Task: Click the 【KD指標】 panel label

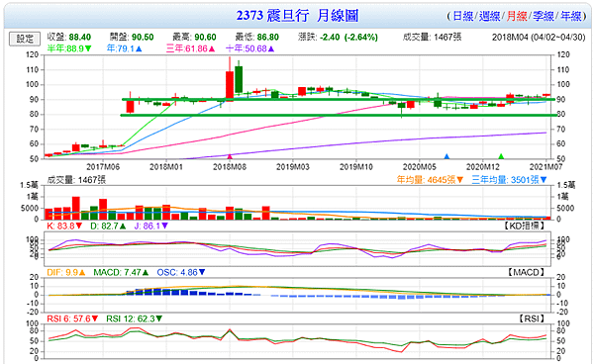Action: click(x=524, y=226)
